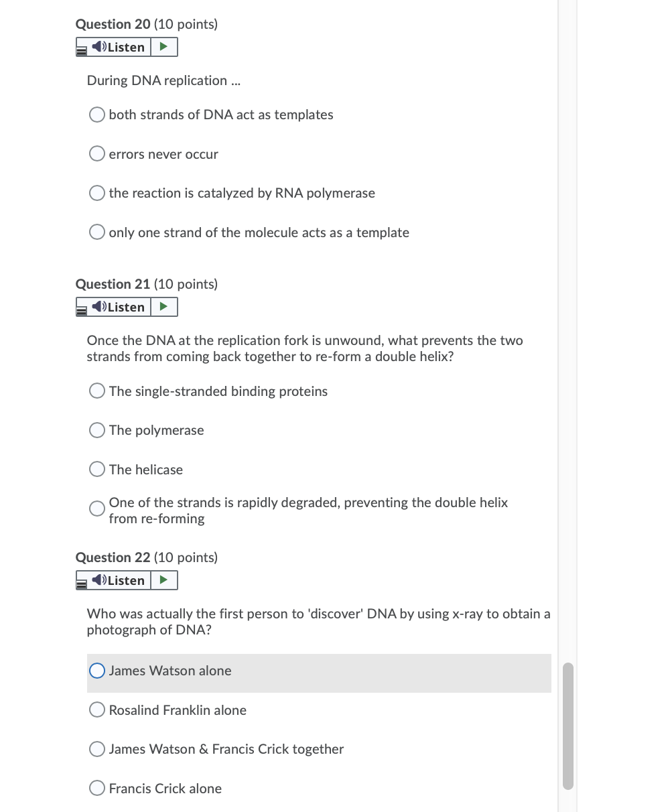
Task: Click the page icon beside Question 21 Listen
Action: point(81,307)
